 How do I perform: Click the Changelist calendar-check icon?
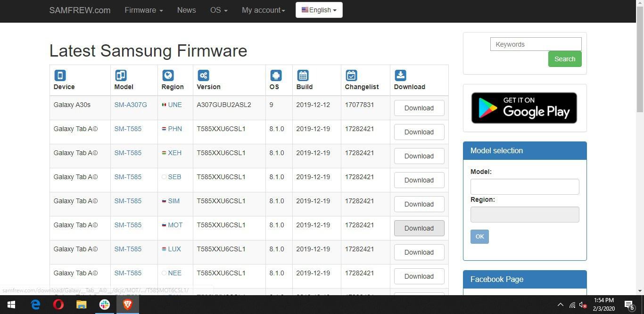click(x=351, y=75)
